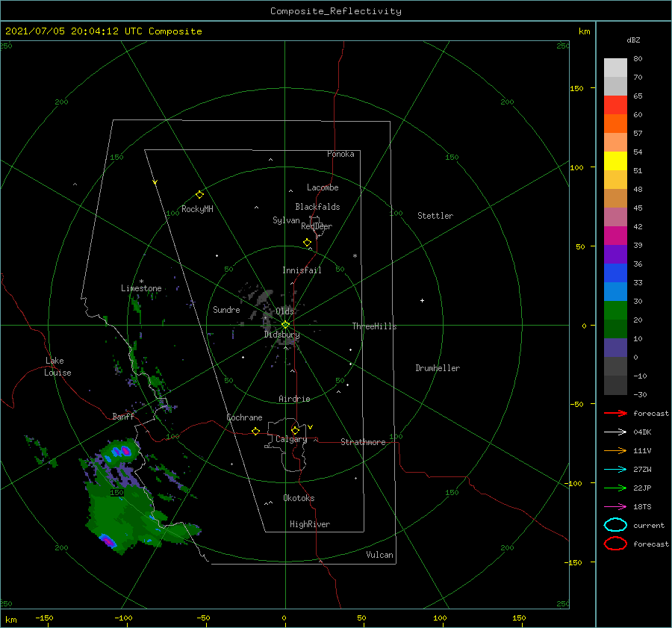Click the green 22JP arrow icon
The width and height of the screenshot is (672, 628).
615,488
